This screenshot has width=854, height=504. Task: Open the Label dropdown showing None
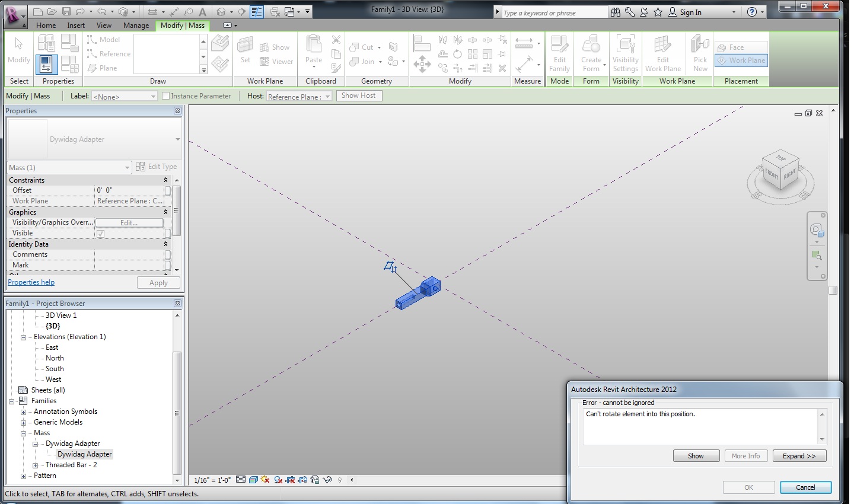coord(125,96)
